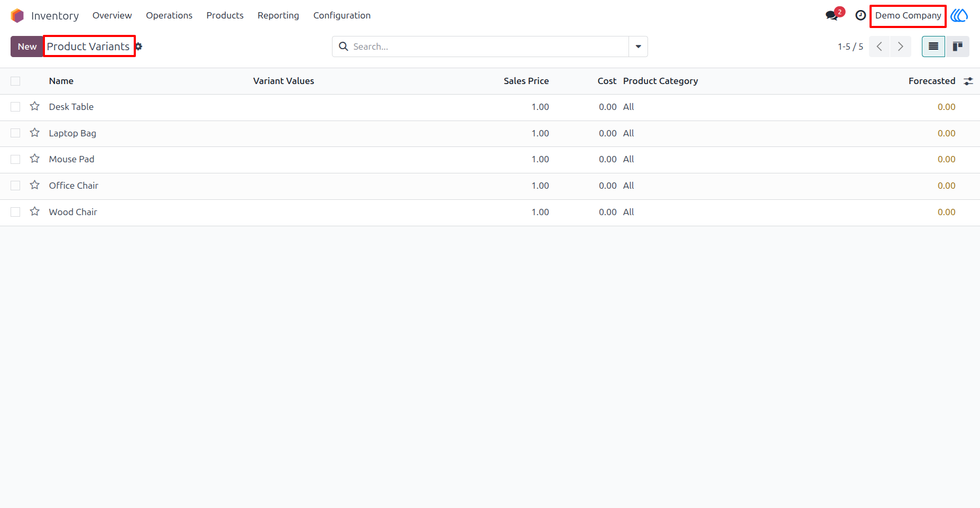The width and height of the screenshot is (980, 508).
Task: Open the Office Chair record
Action: pyautogui.click(x=73, y=186)
